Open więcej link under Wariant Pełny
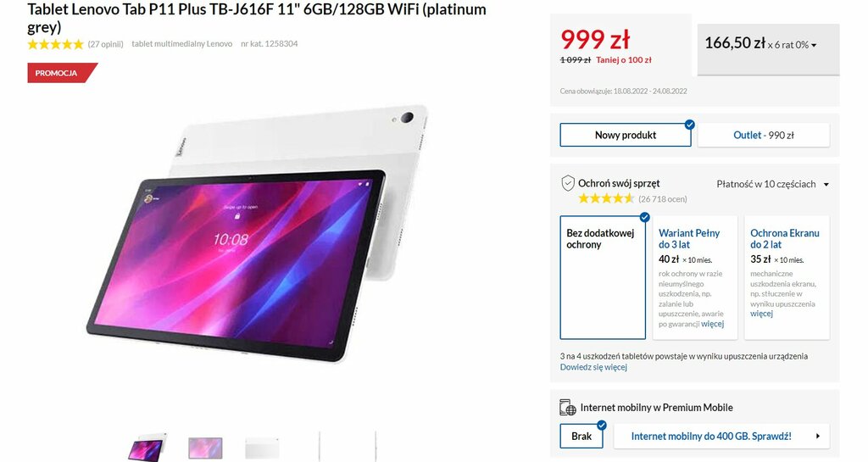868x462 pixels. click(712, 324)
